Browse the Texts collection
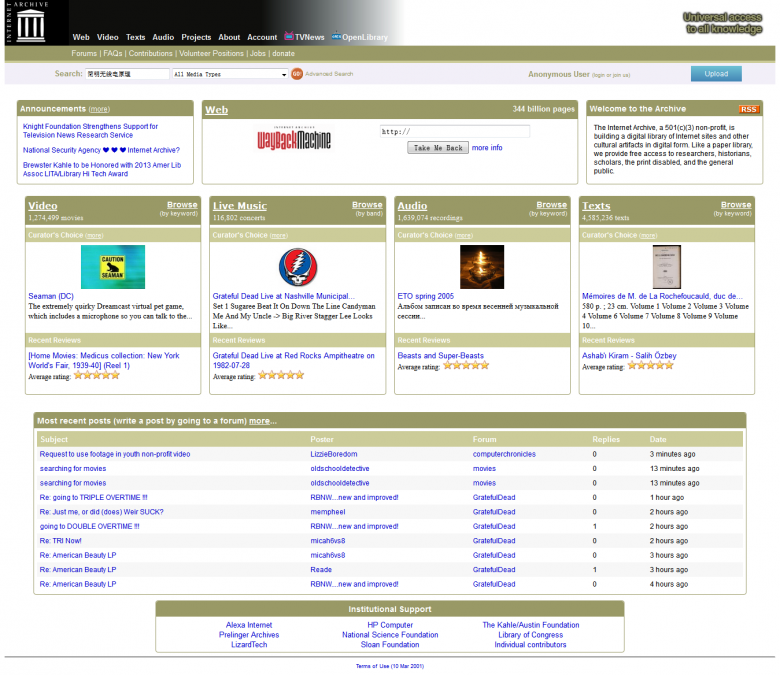The width and height of the screenshot is (780, 675). pos(736,205)
